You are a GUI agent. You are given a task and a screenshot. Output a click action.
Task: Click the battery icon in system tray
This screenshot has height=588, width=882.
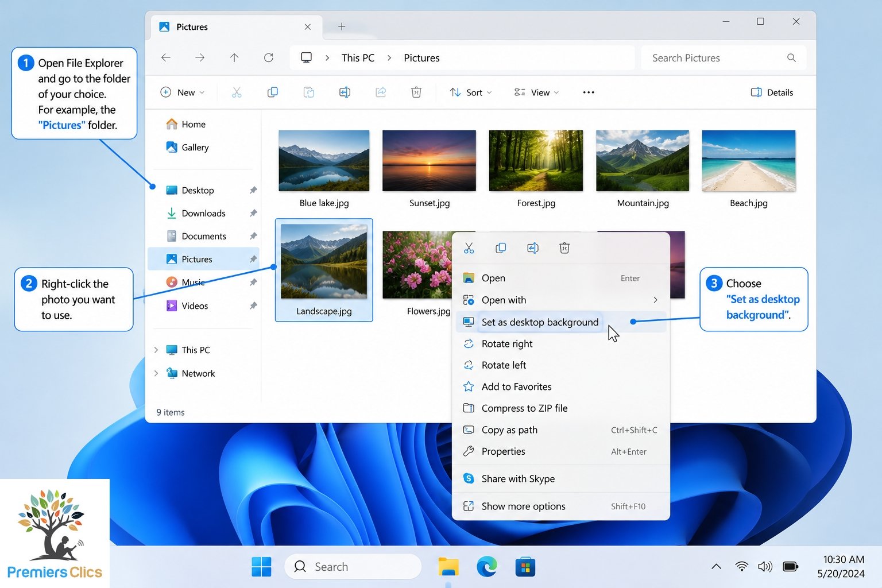coord(791,567)
